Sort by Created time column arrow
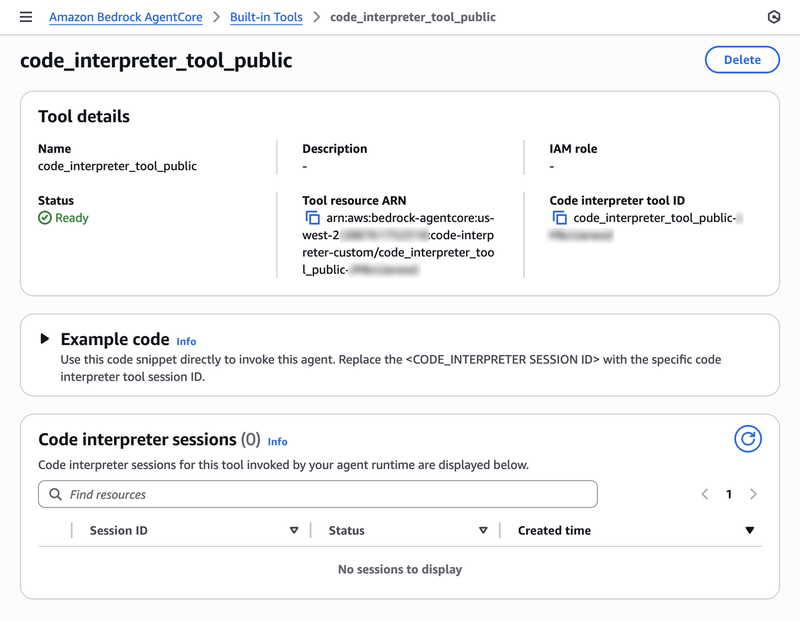This screenshot has height=621, width=800. coord(749,530)
